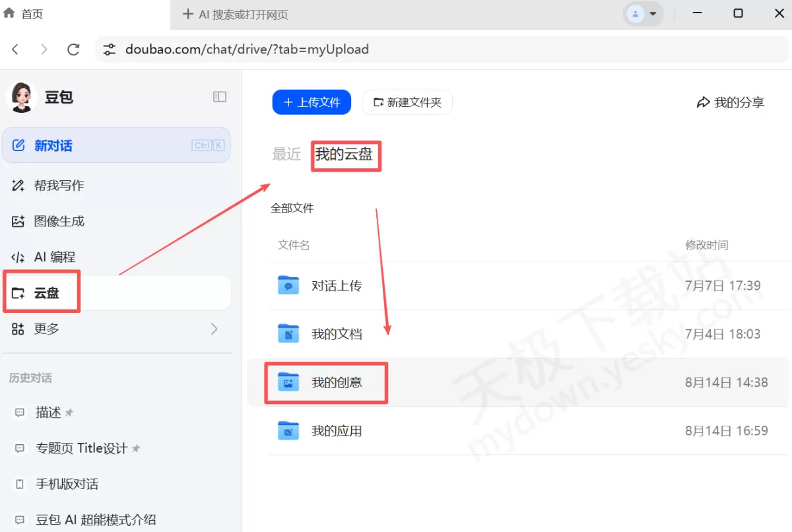The image size is (792, 532).
Task: Click 新建文件夹 new folder button
Action: pyautogui.click(x=407, y=102)
